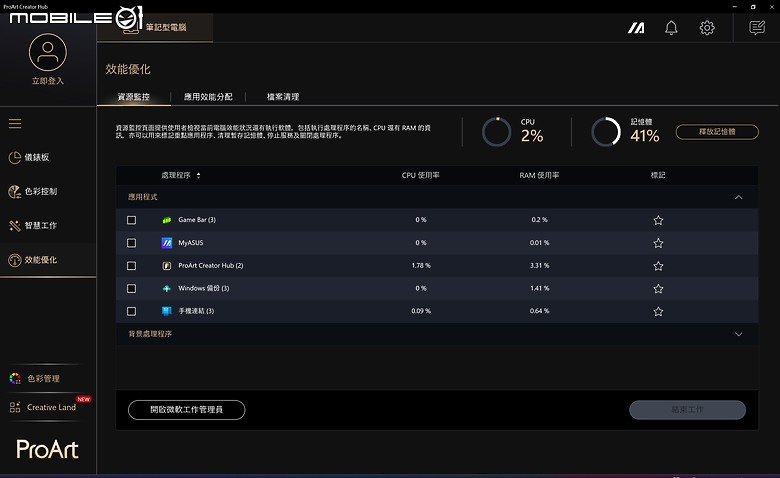The image size is (780, 478).
Task: Click 手機連結 CPU value 0.09 %
Action: click(x=421, y=311)
